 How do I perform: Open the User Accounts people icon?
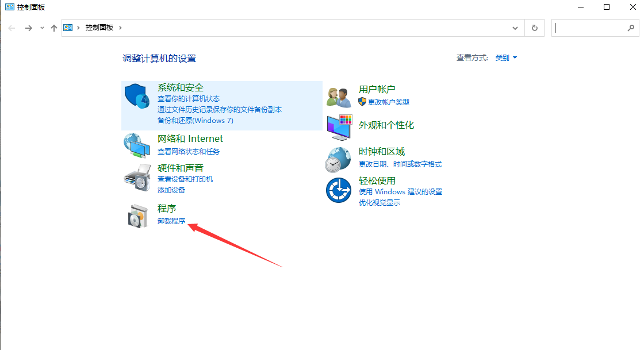click(339, 97)
